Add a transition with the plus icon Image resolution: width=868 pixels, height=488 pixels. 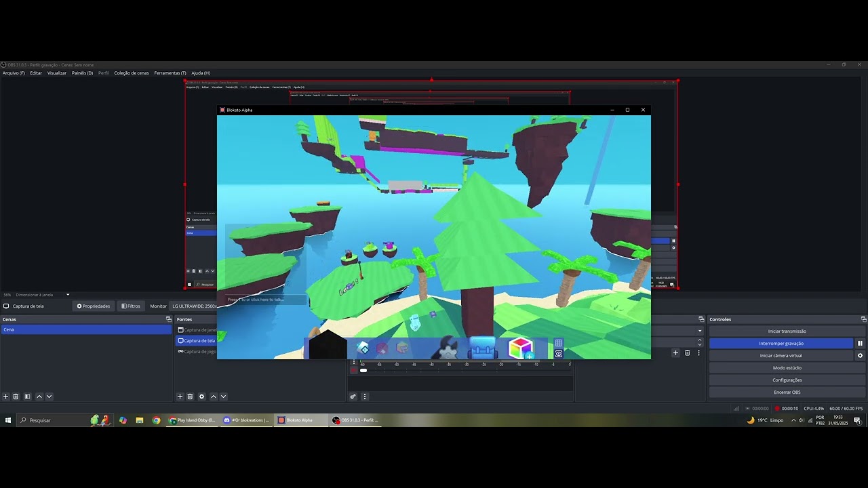675,353
